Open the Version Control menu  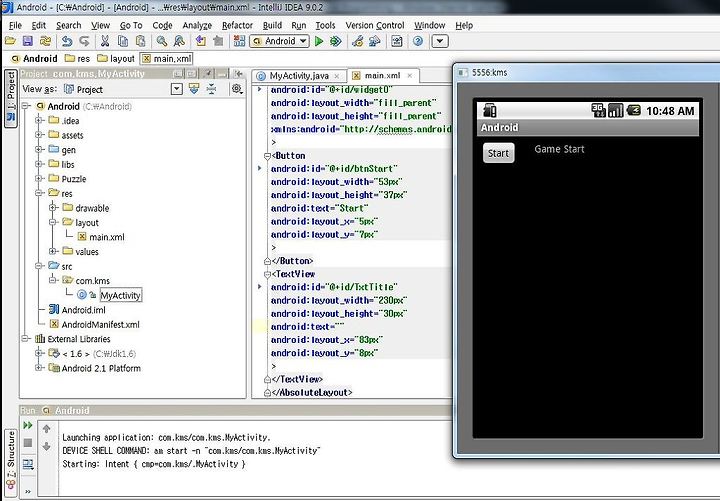(x=375, y=25)
